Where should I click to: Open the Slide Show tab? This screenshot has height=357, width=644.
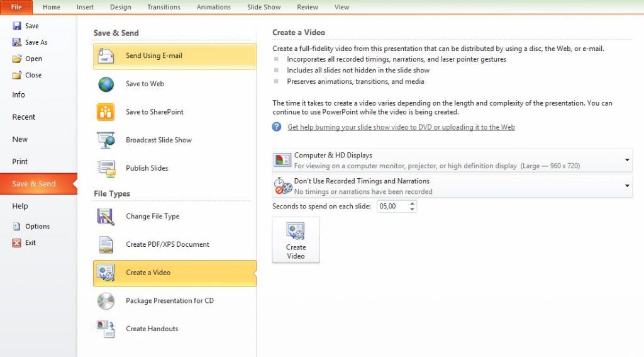tap(264, 7)
